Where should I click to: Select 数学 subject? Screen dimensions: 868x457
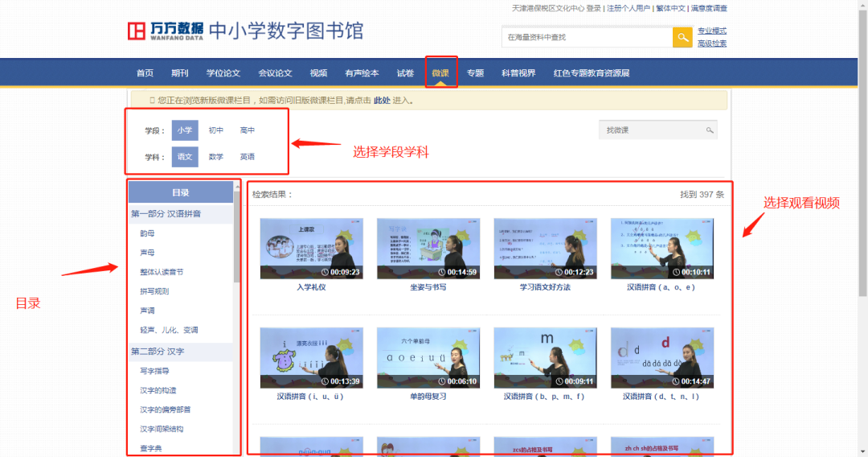pyautogui.click(x=216, y=157)
